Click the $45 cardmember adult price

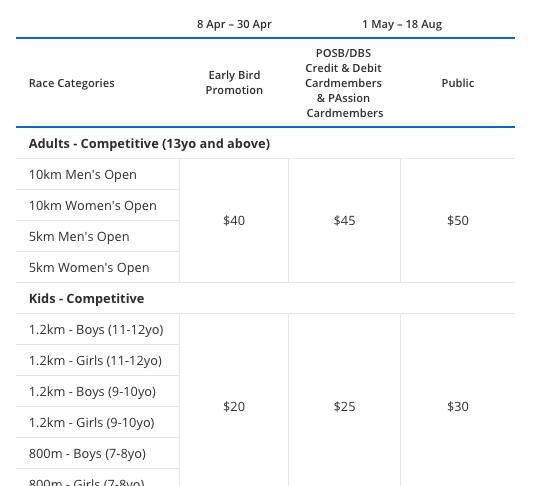coord(344,221)
